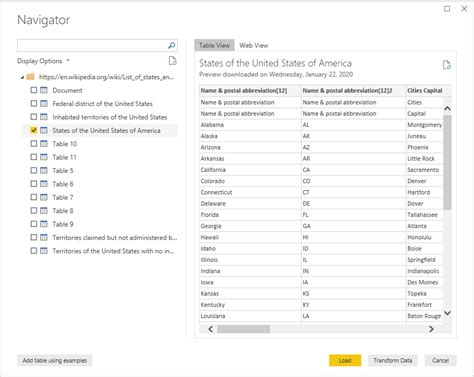Switch to Table View tab
Image resolution: width=474 pixels, height=377 pixels.
(x=214, y=45)
